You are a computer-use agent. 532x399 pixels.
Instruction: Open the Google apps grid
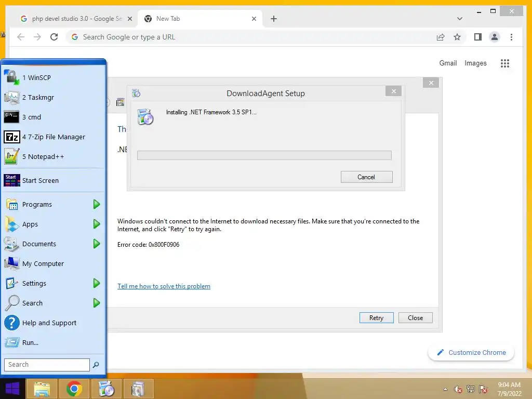(505, 63)
